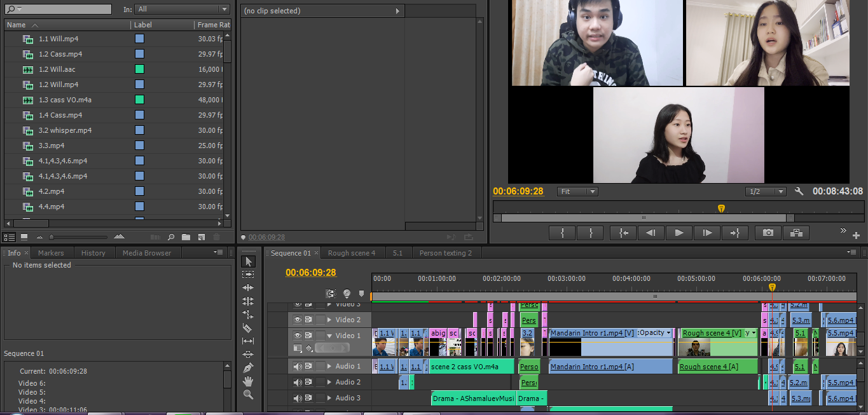Screen dimensions: 868x415
Task: Collapse the Video 1 track
Action: [329, 336]
